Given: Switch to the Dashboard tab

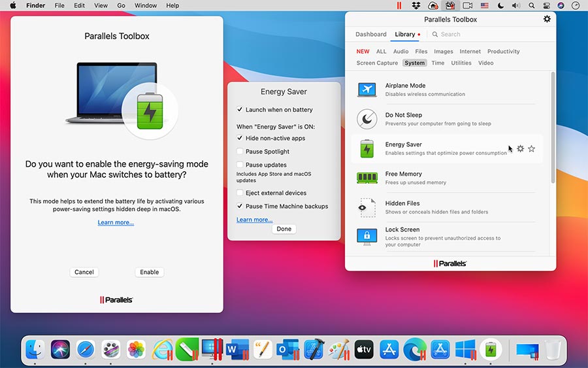Looking at the screenshot, I should coord(370,34).
